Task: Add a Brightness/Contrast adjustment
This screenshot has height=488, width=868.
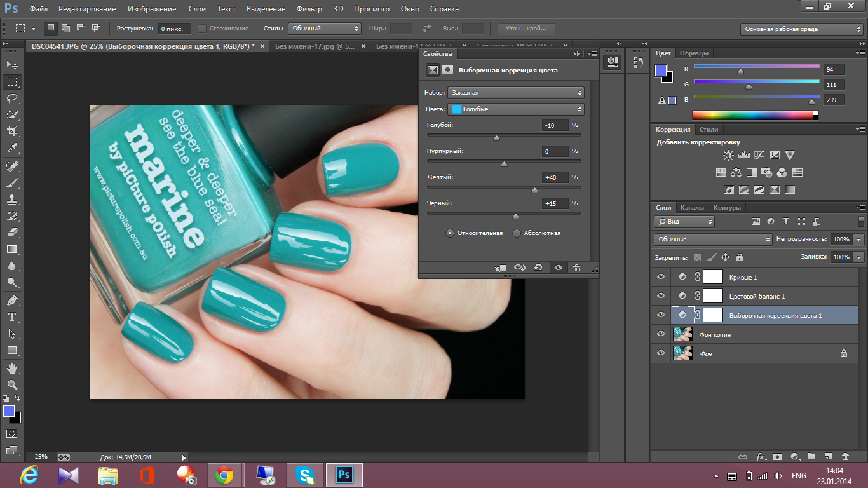Action: 728,155
